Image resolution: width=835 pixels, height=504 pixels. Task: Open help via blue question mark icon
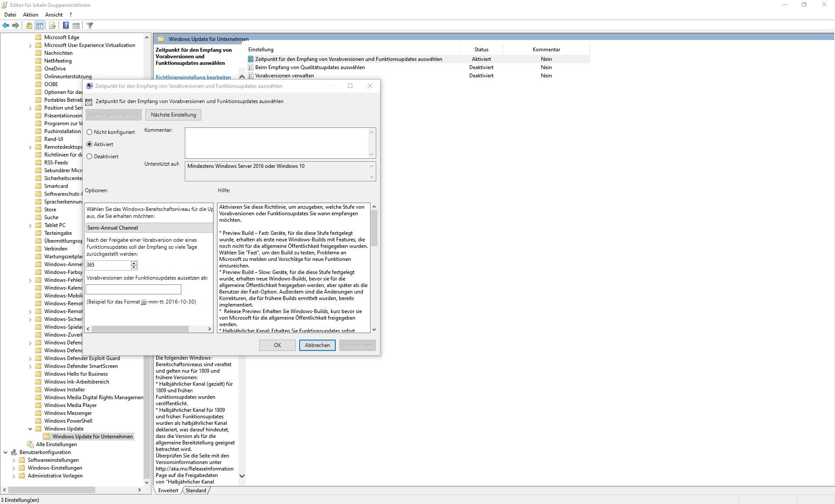tap(66, 26)
